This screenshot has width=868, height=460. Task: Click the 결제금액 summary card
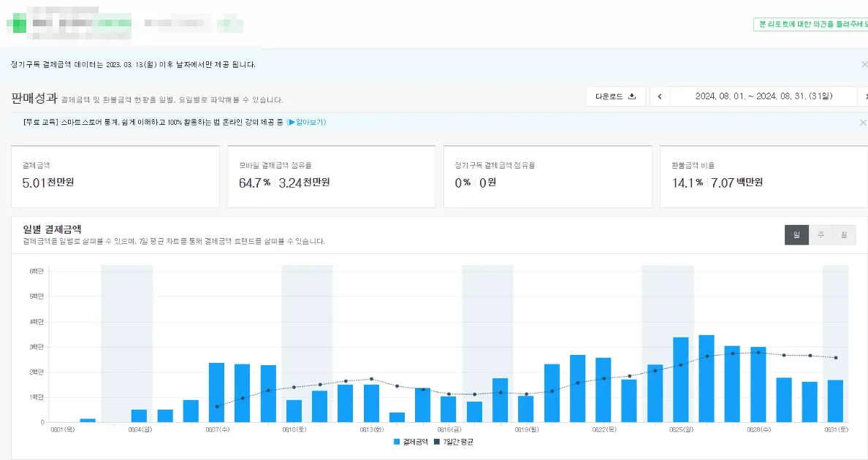click(x=115, y=176)
